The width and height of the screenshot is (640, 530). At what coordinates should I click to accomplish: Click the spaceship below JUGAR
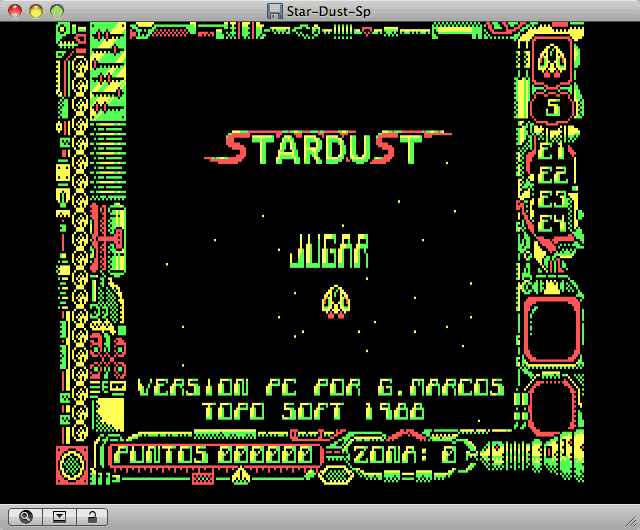click(336, 302)
